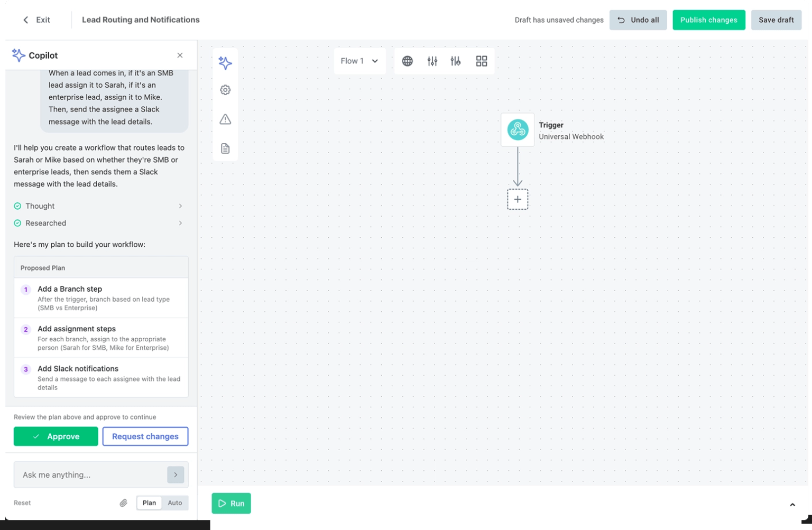Click Undo all button
The width and height of the screenshot is (812, 530).
click(x=638, y=20)
